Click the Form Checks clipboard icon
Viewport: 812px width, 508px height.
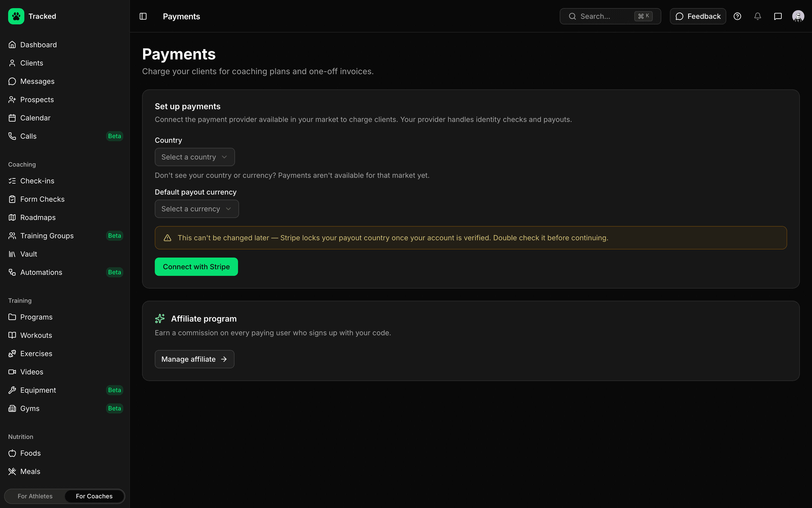(12, 199)
